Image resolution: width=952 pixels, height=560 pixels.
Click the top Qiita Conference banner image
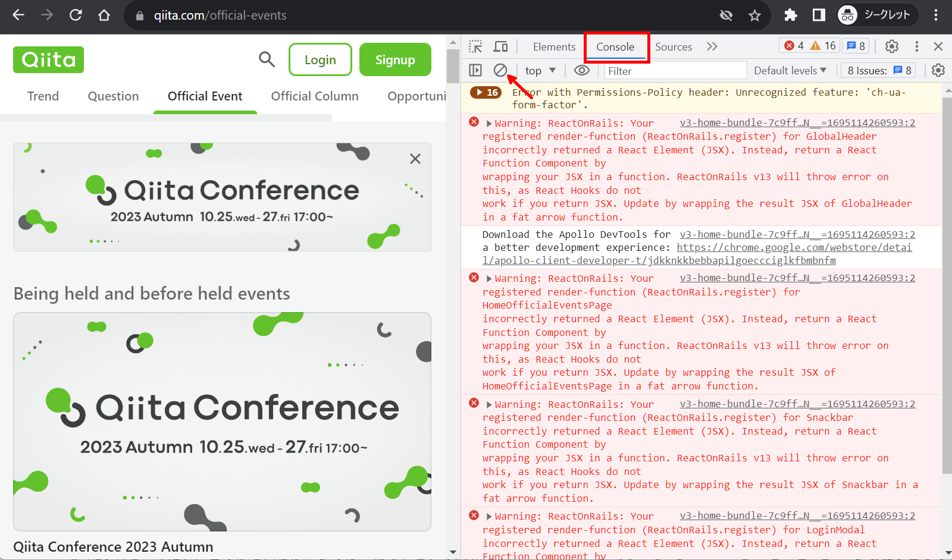coord(222,197)
